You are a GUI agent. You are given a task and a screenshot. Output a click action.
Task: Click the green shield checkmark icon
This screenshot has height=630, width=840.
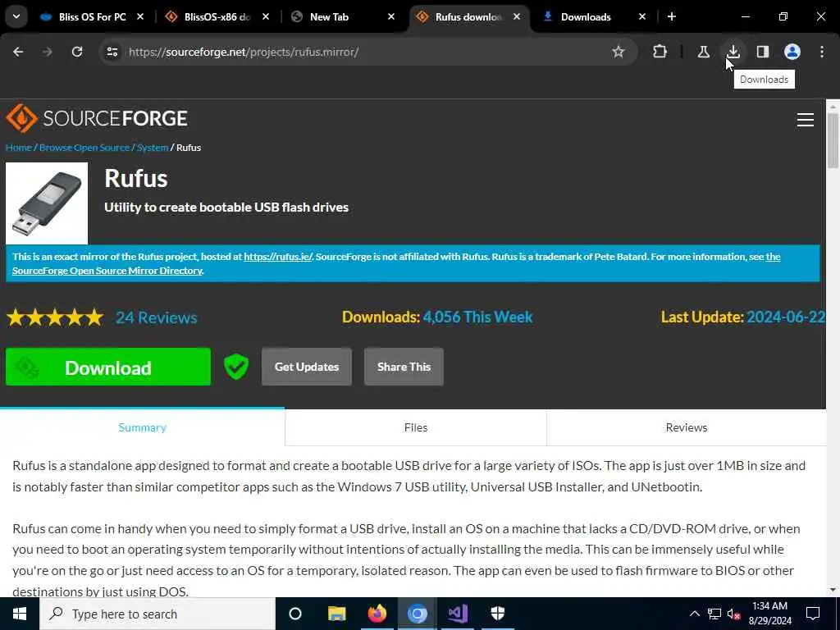236,367
